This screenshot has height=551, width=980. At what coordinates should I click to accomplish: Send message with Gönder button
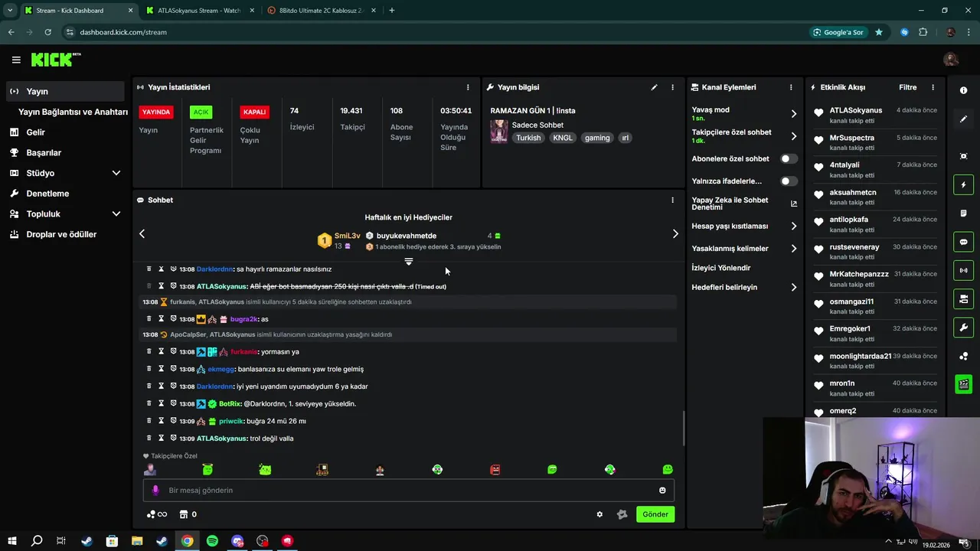coord(655,514)
